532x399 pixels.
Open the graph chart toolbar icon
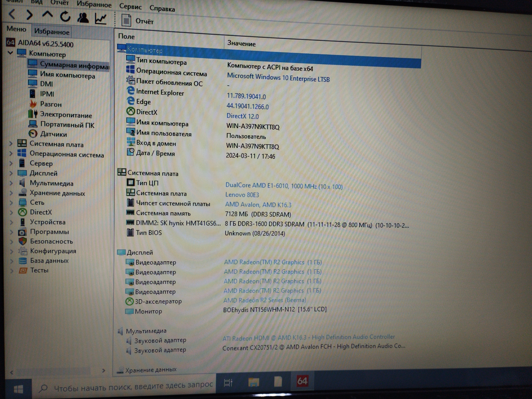tap(100, 19)
